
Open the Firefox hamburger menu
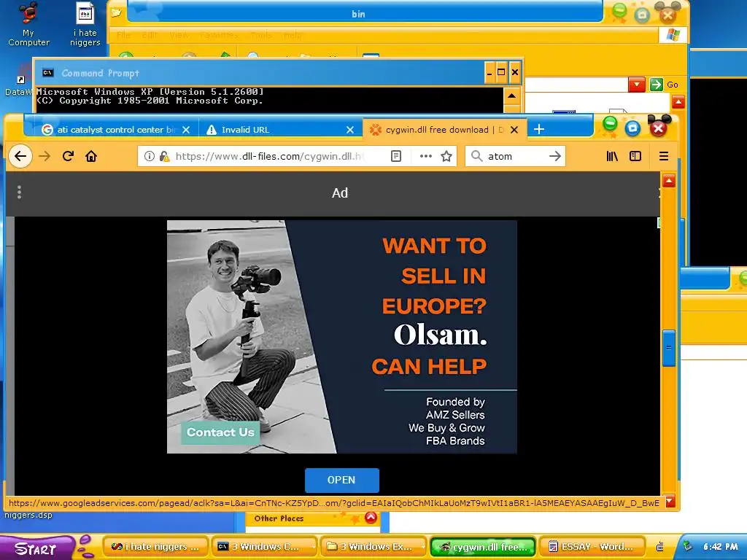pyautogui.click(x=664, y=156)
